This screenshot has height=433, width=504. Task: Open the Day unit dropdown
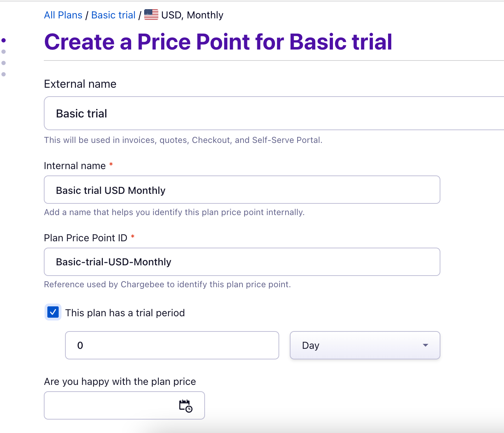pos(364,345)
